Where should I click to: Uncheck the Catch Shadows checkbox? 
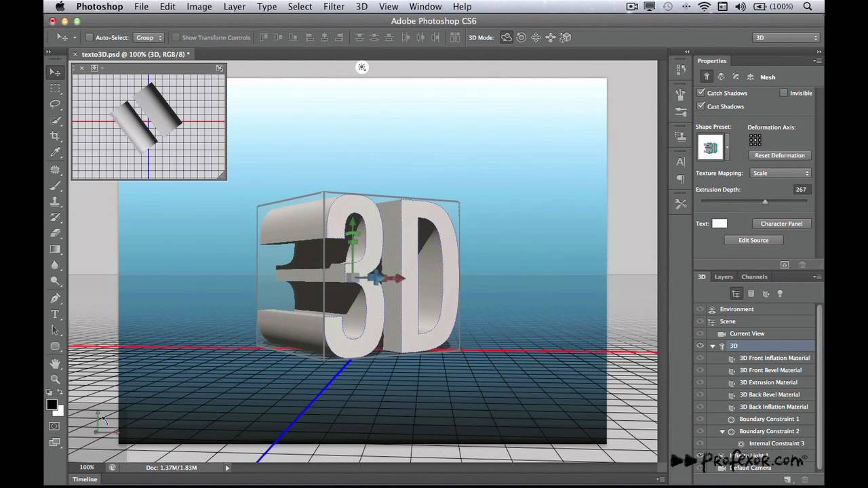coord(701,93)
